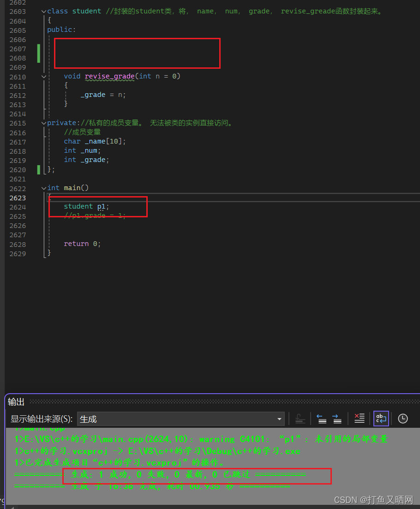Clear all output with the X-lines icon
Viewport: 420px width, 509px height.
point(359,419)
